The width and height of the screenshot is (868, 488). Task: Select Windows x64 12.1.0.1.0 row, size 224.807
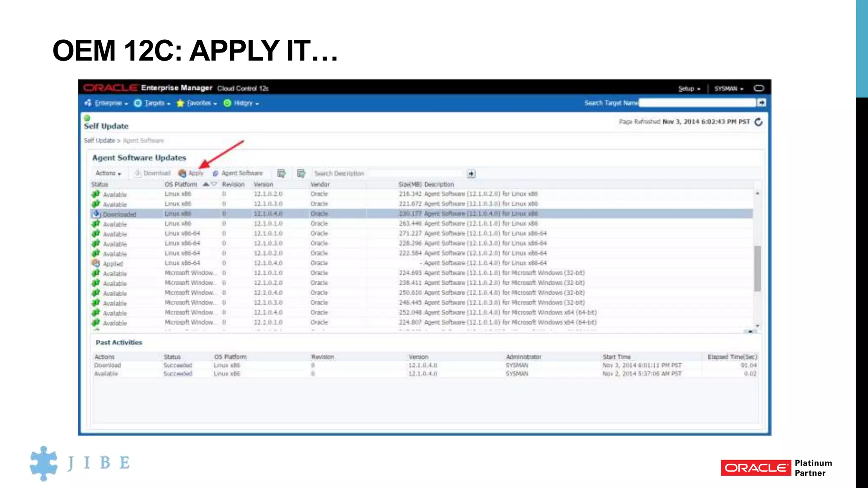pyautogui.click(x=422, y=322)
